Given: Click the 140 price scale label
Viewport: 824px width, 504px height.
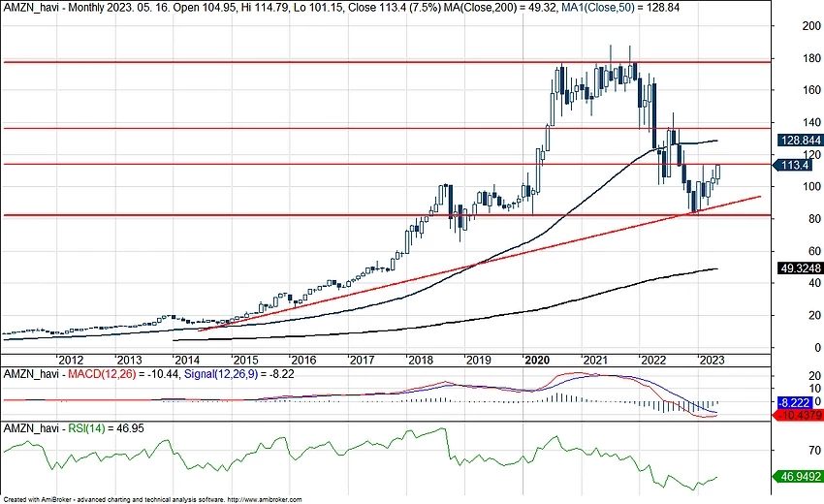Looking at the screenshot, I should 811,122.
